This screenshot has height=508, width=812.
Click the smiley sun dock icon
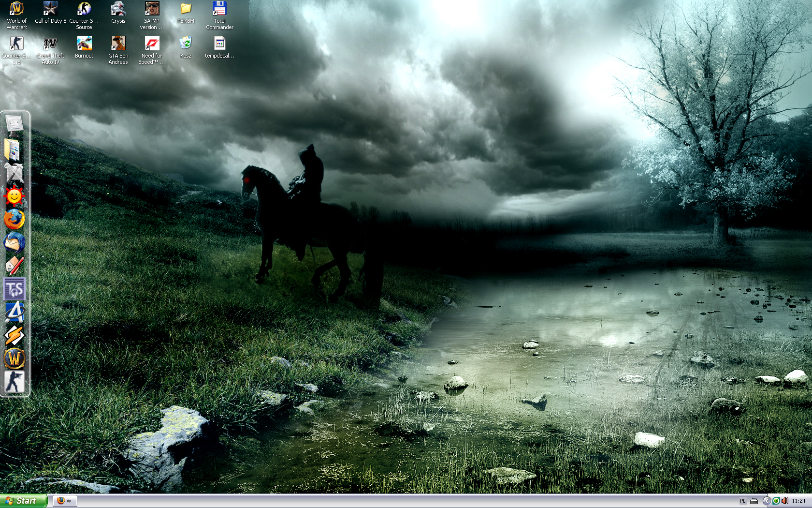coord(14,196)
